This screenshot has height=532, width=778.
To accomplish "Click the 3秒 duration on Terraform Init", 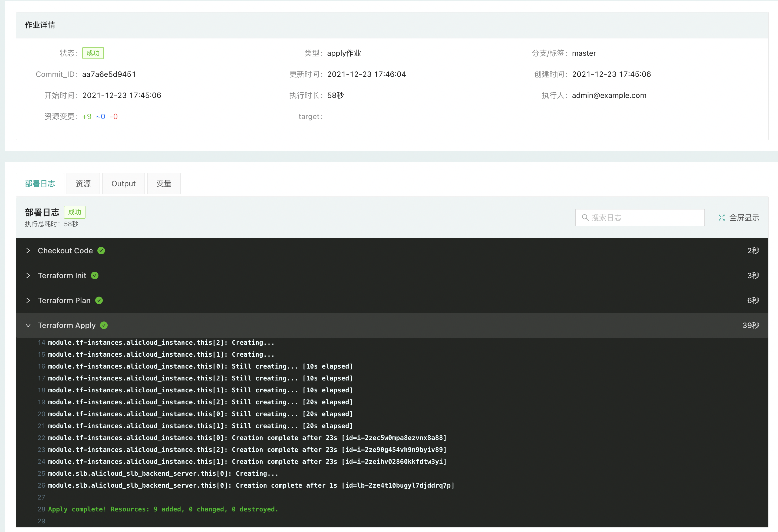I will 753,275.
